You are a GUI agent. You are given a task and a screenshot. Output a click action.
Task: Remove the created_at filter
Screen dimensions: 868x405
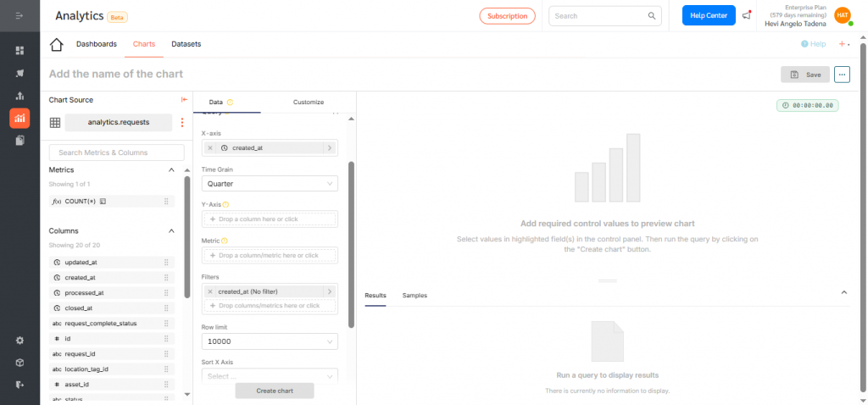pos(210,291)
